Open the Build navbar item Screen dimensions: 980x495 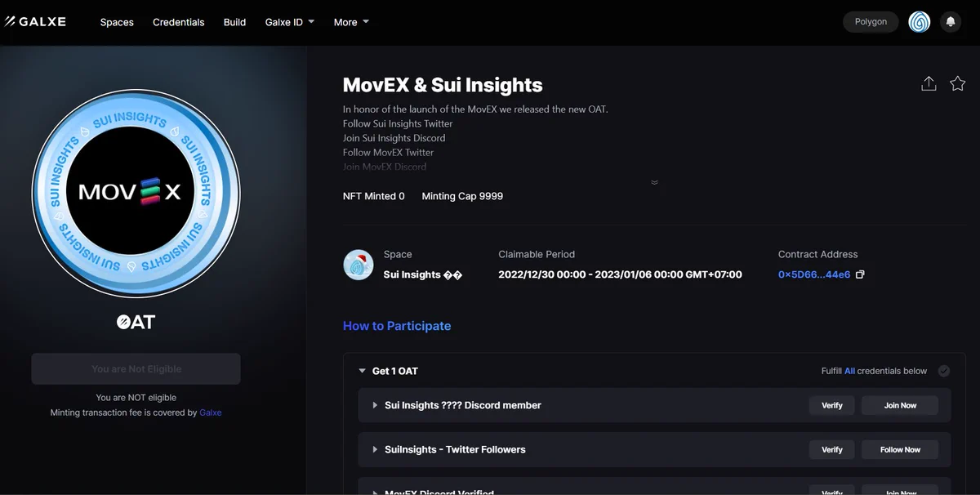click(x=234, y=22)
